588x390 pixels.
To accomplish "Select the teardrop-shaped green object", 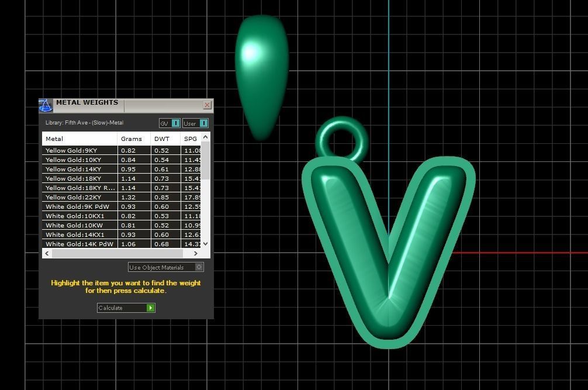I will coord(262,77).
